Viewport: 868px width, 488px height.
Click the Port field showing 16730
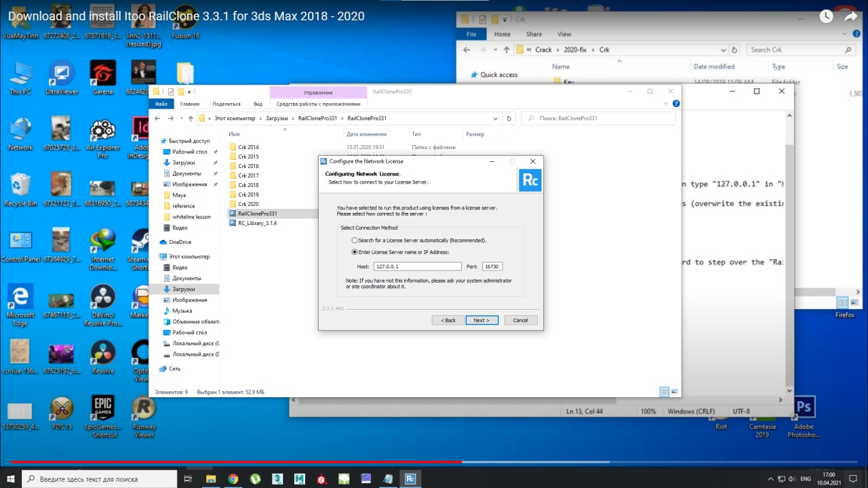(492, 266)
